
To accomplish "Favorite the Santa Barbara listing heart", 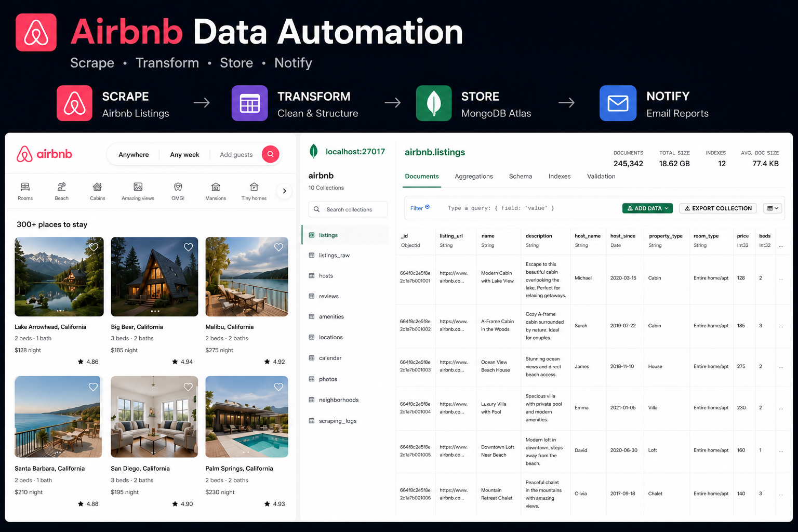I will (93, 387).
